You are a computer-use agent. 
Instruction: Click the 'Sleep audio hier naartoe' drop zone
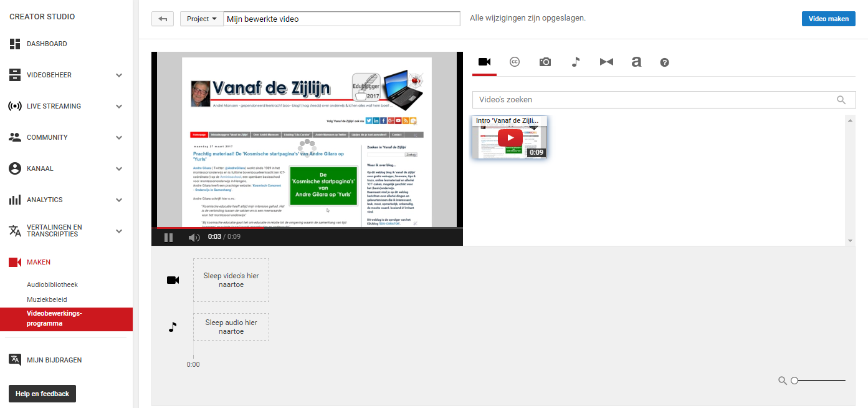[231, 327]
